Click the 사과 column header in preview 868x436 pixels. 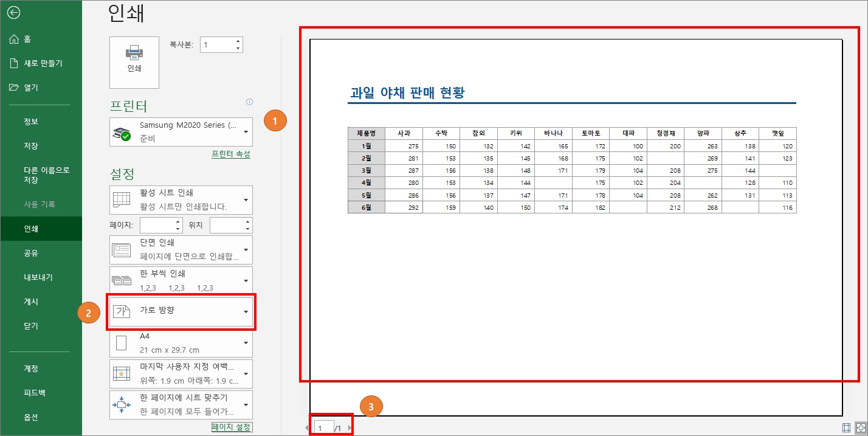(x=404, y=133)
